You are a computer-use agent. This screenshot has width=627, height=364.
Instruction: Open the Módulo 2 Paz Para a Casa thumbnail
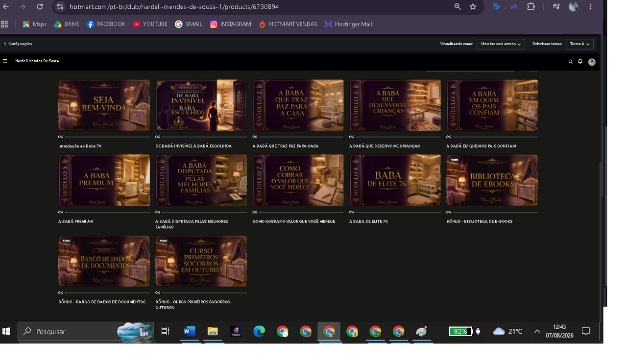pos(298,105)
